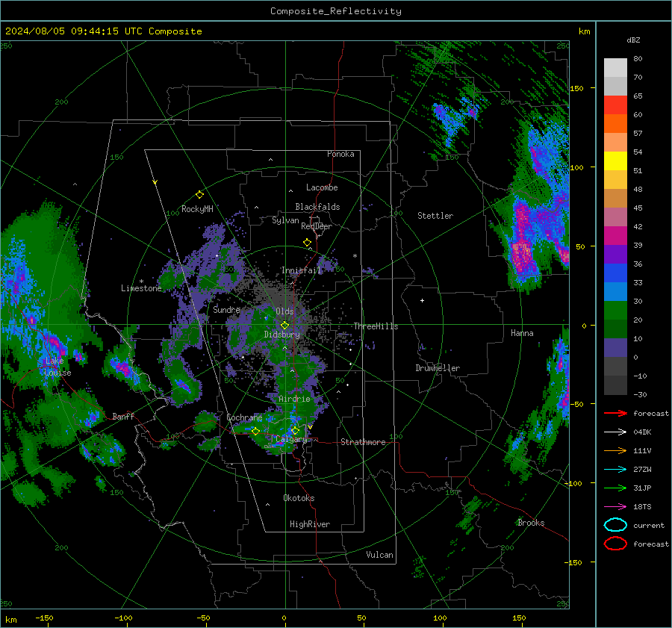Click the magenta swatch above 39 dBZ
This screenshot has height=628, width=672.
click(615, 236)
